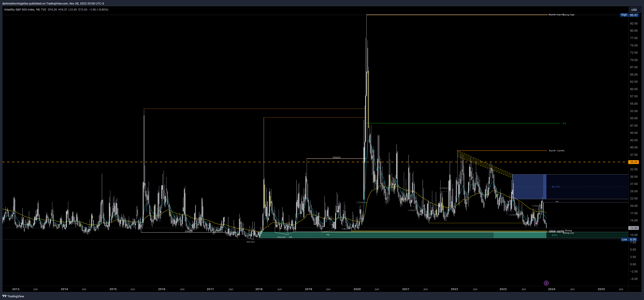Click the 43.7% blue zone label
The width and height of the screenshot is (644, 300).
(556, 187)
